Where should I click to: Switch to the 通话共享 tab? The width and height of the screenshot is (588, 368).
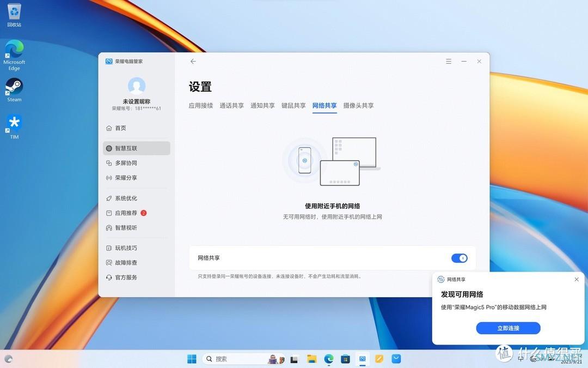(232, 106)
